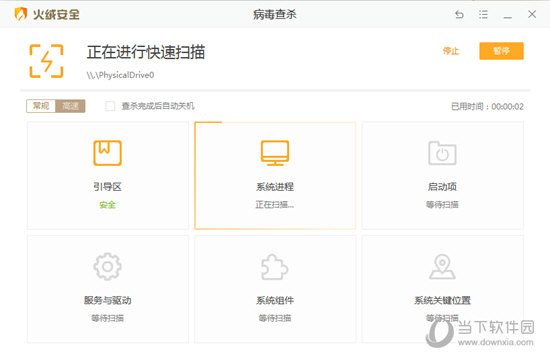Click 等待扫描 under 启动项
Image resolution: width=550 pixels, height=362 pixels.
tap(442, 205)
